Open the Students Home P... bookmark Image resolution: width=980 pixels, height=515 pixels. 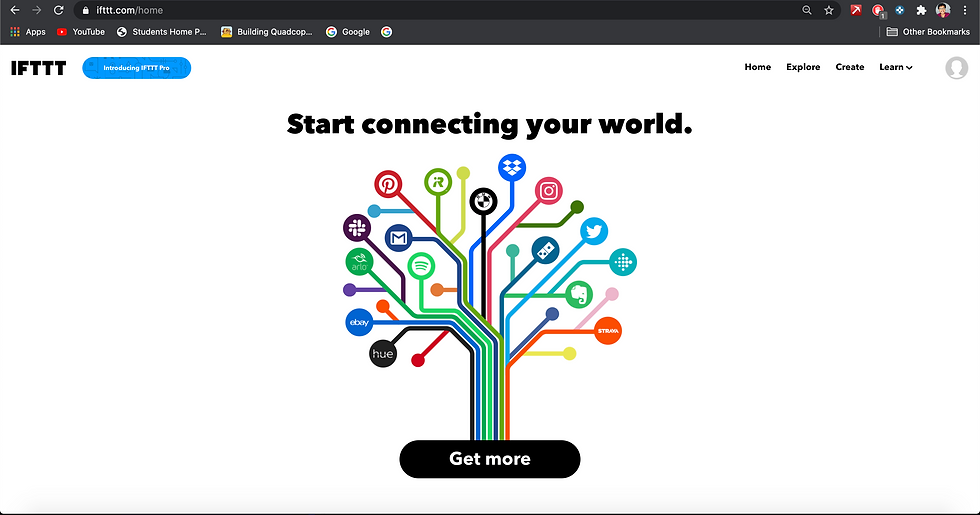click(x=161, y=32)
